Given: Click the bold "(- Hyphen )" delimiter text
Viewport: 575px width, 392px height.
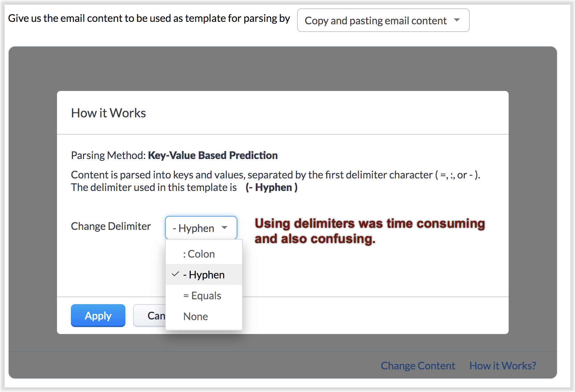Looking at the screenshot, I should click(x=271, y=187).
